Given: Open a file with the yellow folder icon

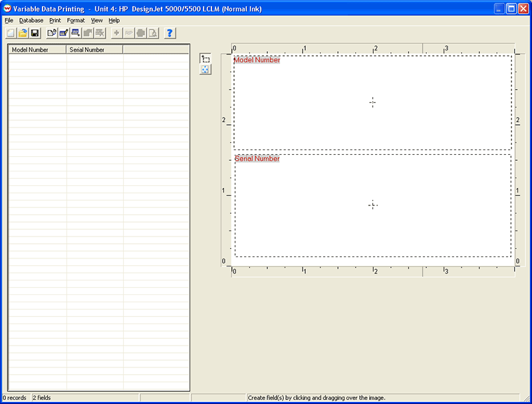Looking at the screenshot, I should 23,33.
